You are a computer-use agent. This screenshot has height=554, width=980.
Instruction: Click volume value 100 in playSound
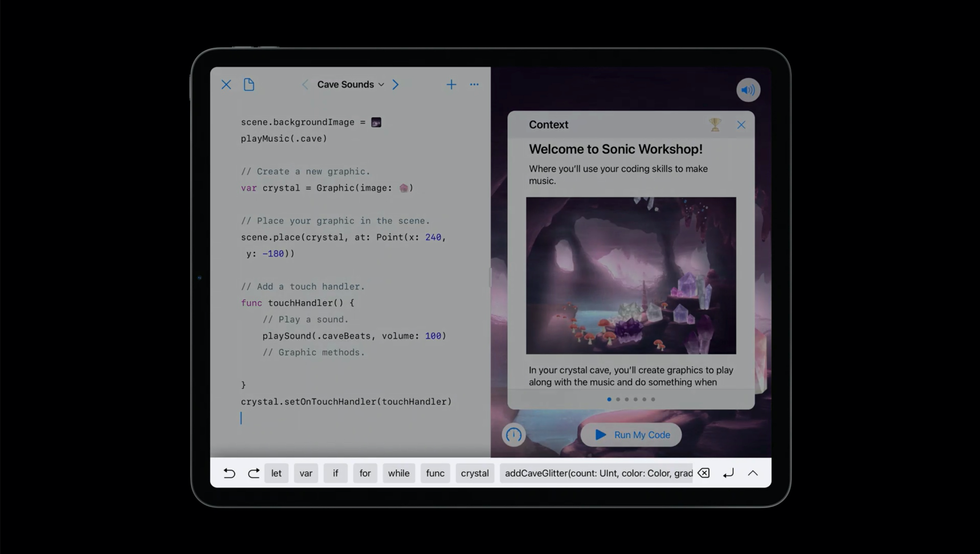433,336
